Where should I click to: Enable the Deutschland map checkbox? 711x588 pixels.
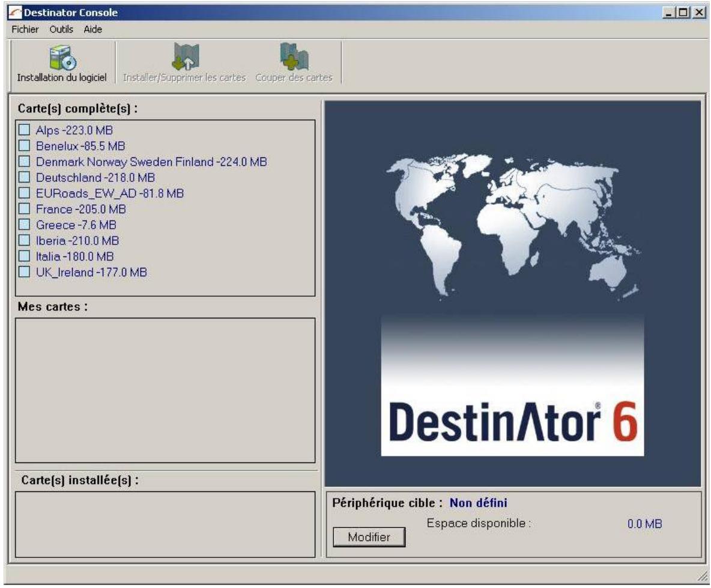[24, 177]
